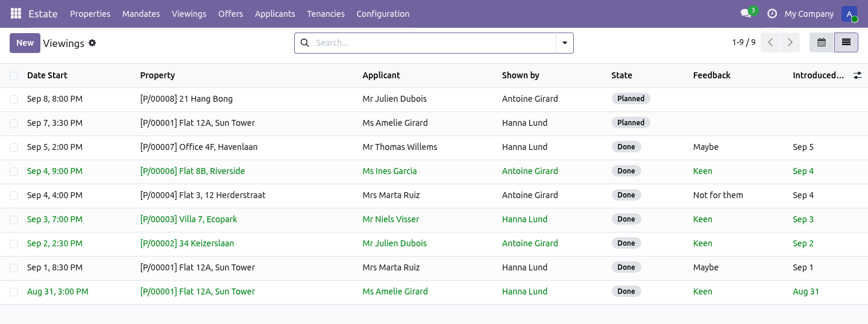
Task: Go to previous page of records
Action: coord(770,43)
